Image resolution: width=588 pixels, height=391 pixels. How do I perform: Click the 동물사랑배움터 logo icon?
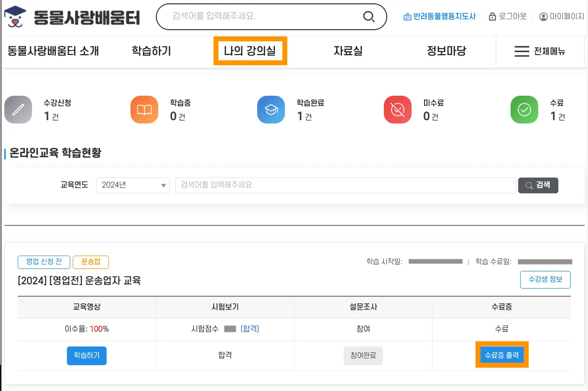[15, 17]
